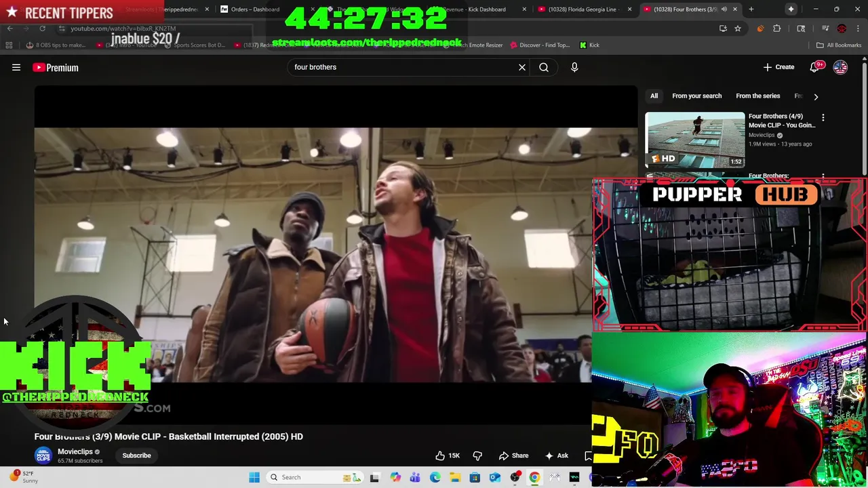Run the search with the magnifier button
This screenshot has height=488, width=868.
[544, 67]
